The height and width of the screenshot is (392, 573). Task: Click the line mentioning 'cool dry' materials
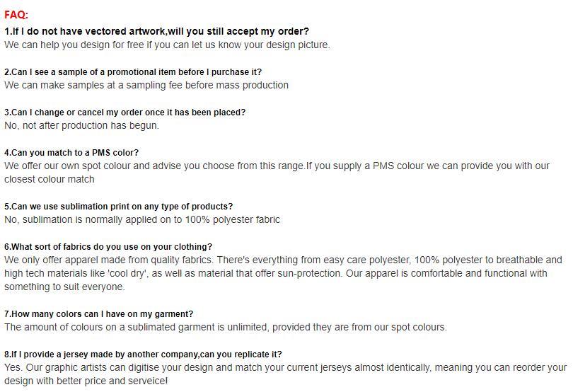coord(276,274)
